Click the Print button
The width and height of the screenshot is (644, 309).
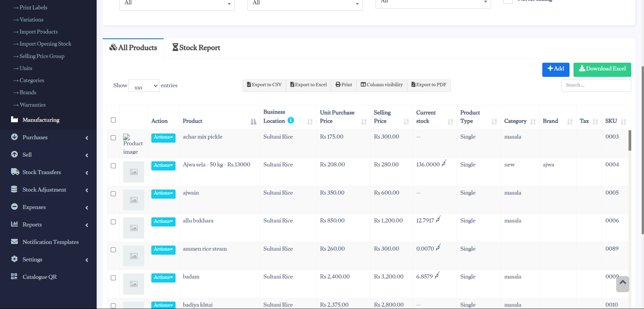pyautogui.click(x=344, y=85)
